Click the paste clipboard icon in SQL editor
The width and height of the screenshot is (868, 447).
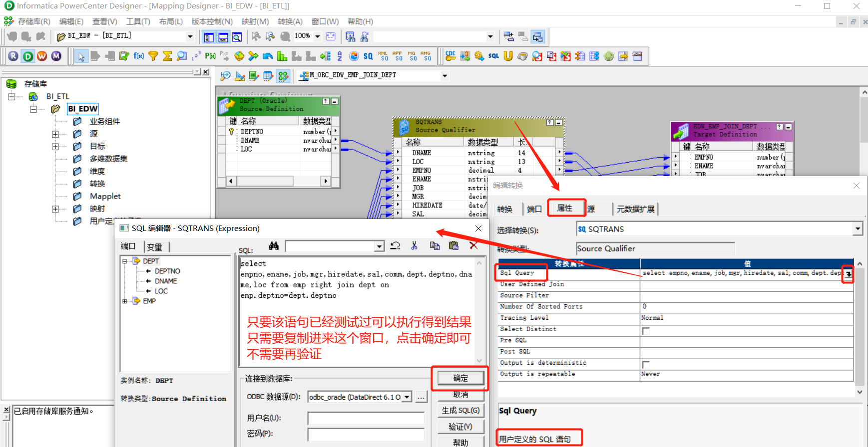453,246
